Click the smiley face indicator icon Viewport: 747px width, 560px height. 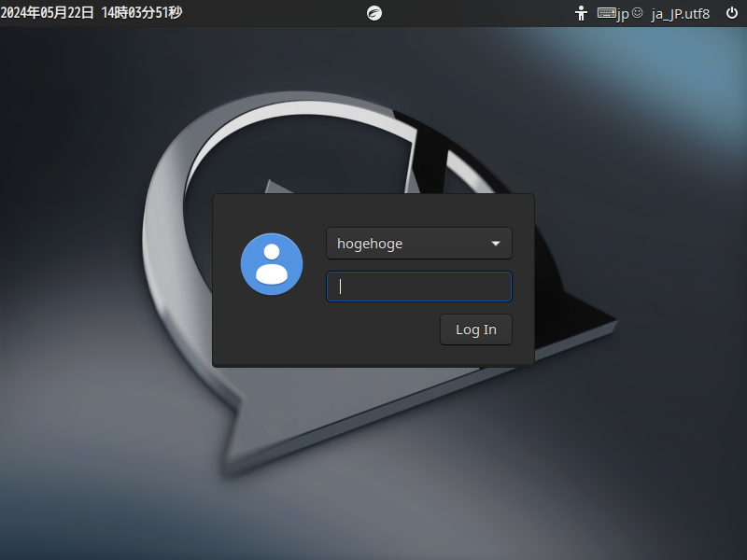tap(637, 13)
